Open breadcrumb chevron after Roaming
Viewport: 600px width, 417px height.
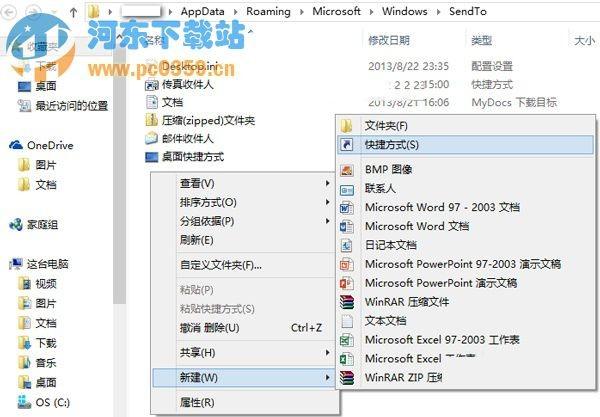pos(302,12)
